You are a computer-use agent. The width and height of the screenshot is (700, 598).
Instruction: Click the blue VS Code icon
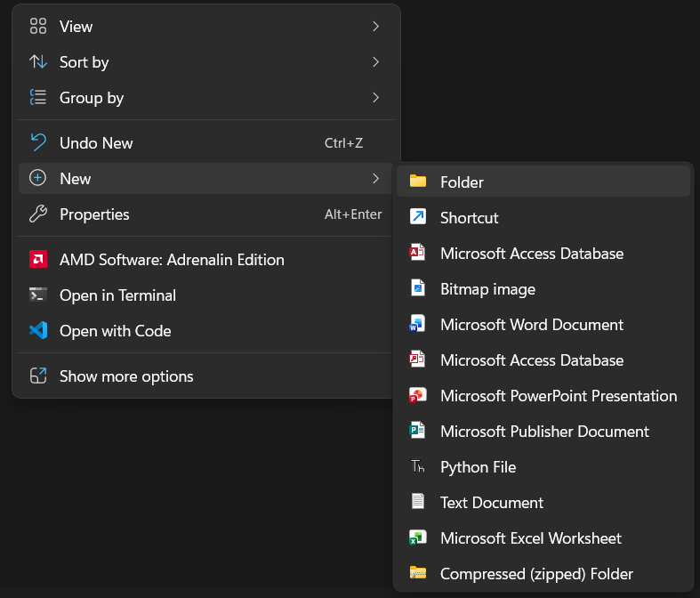38,330
